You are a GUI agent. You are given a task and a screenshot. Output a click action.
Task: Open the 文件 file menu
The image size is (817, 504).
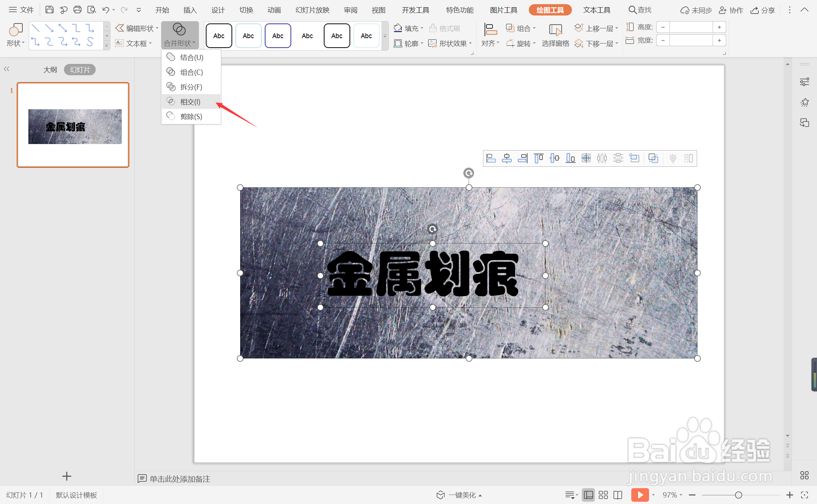point(21,10)
